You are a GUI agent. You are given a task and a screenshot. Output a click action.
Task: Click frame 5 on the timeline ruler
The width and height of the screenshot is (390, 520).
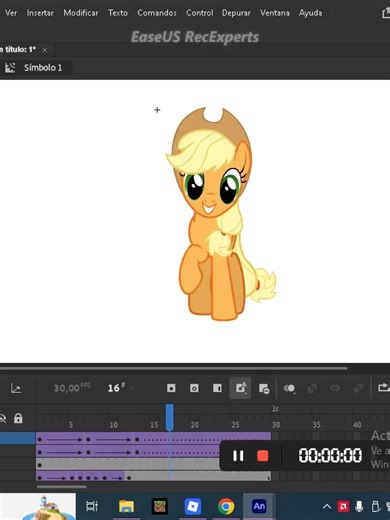tap(71, 425)
